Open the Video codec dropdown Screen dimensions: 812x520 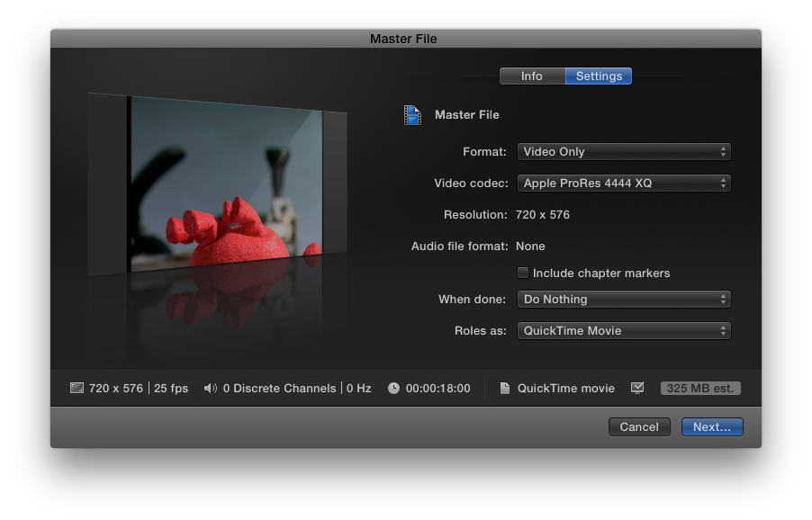pyautogui.click(x=624, y=184)
